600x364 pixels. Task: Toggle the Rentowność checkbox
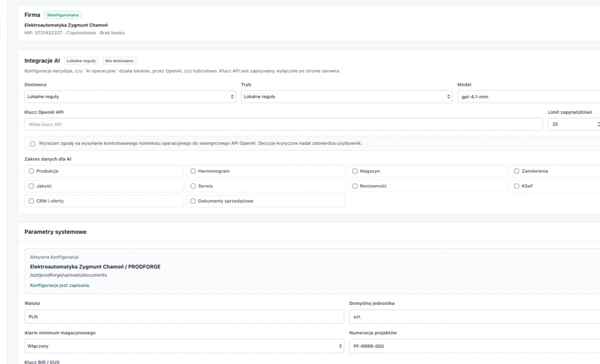point(355,186)
